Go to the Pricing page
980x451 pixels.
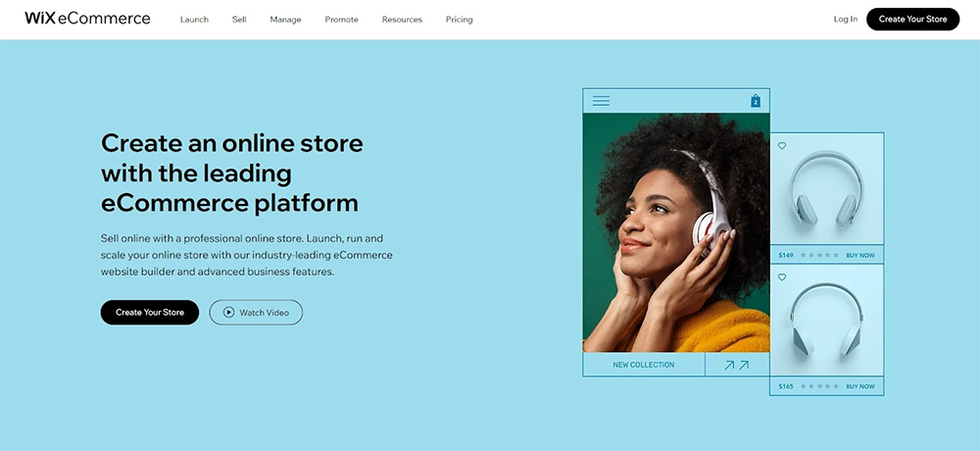click(x=460, y=20)
